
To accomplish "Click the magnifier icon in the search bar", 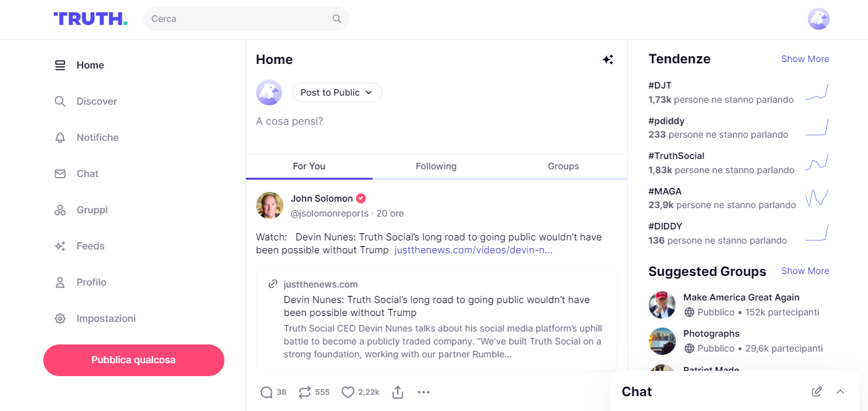I will pos(336,19).
